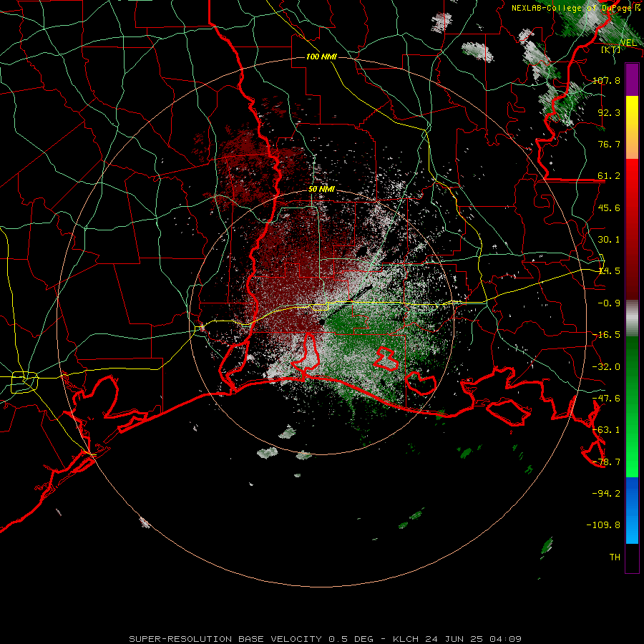The image size is (644, 644).
Task: Click the -16.5 value on velocity scale
Action: click(x=606, y=335)
